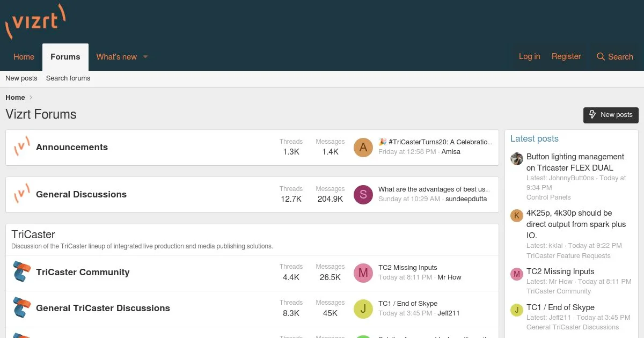Open 'Button lighting management on Tricaster FLEX DUAL' post
The image size is (644, 338).
coord(575,162)
